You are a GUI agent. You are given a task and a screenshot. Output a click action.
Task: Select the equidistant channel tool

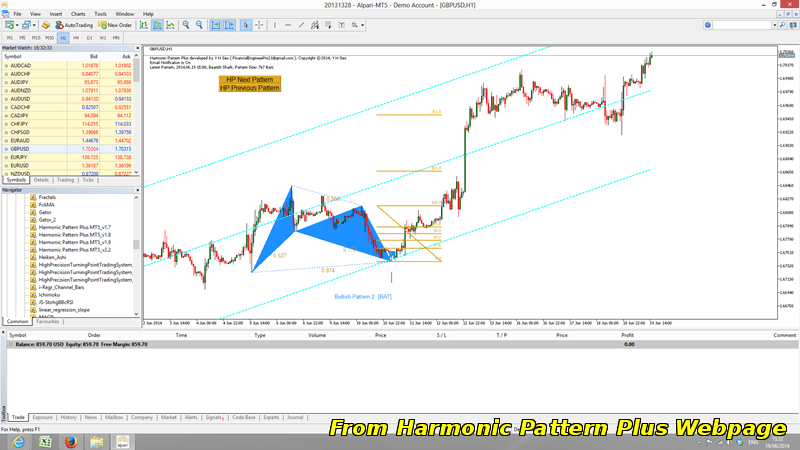(315, 25)
